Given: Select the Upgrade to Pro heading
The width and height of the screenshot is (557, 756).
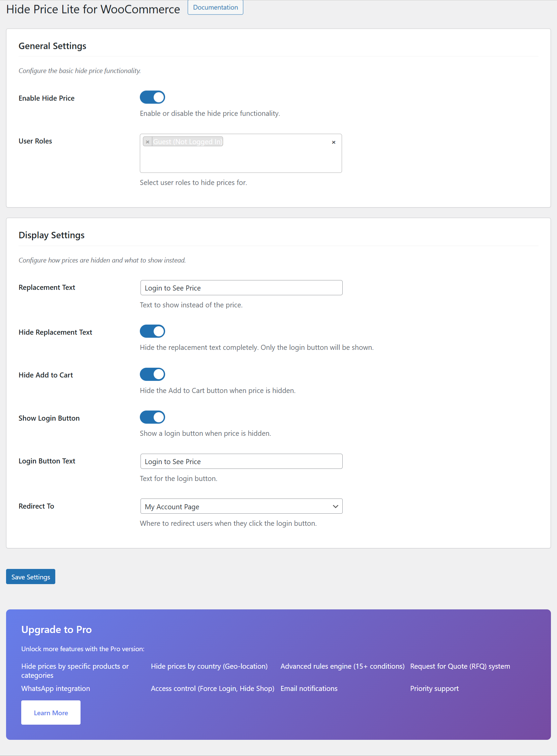Looking at the screenshot, I should coord(56,629).
